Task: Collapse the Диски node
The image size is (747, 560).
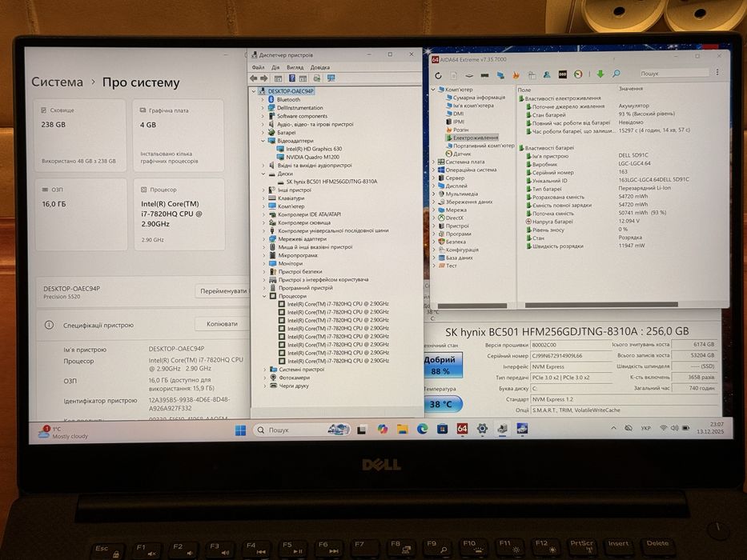Action: click(263, 174)
